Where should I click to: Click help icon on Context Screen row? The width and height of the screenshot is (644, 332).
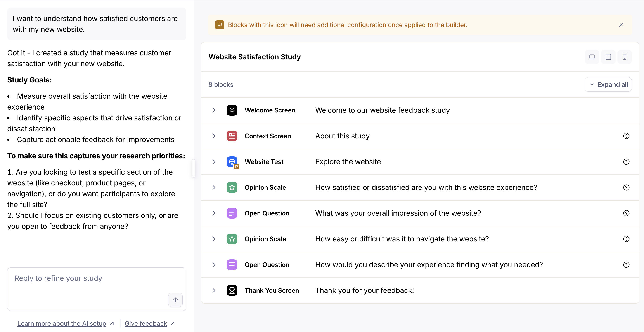[x=626, y=136]
